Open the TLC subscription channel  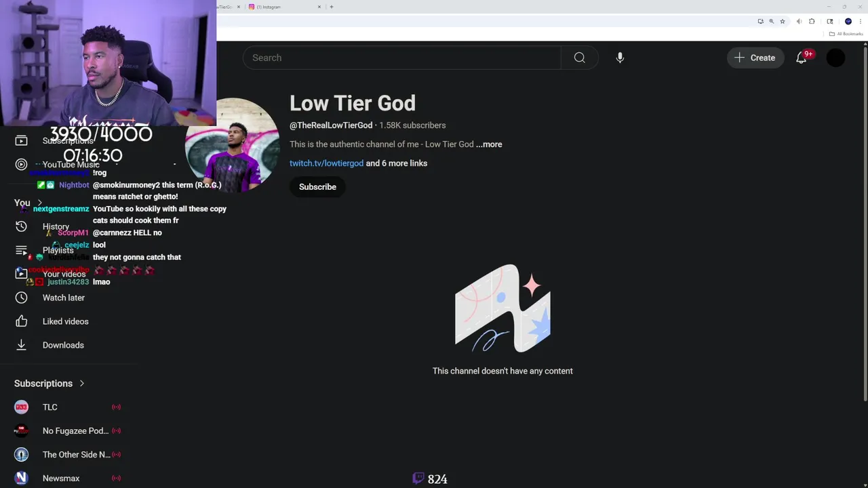(x=50, y=407)
